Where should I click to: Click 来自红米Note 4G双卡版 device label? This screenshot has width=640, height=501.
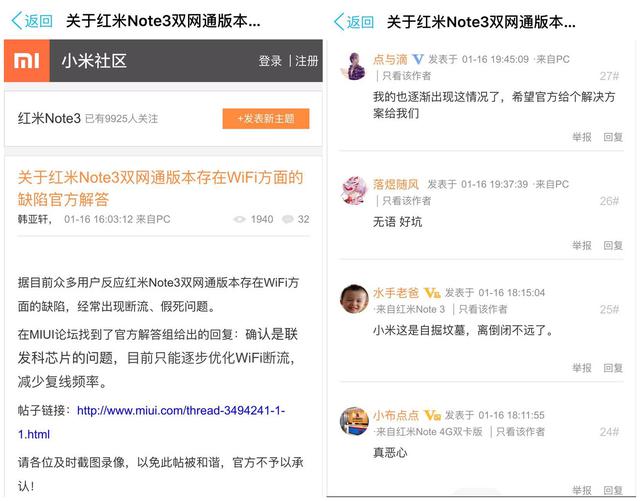click(x=429, y=432)
